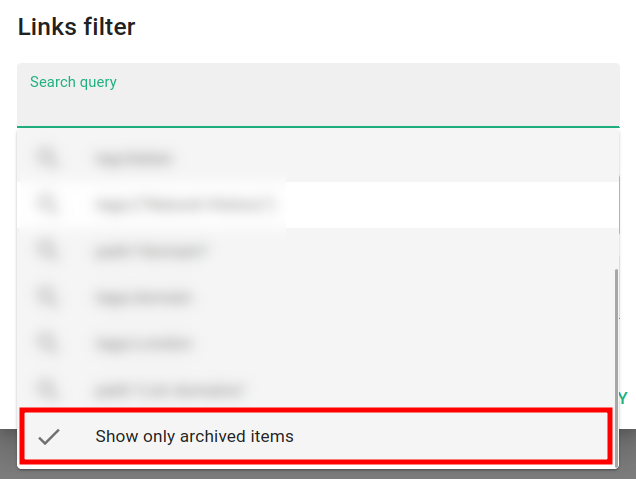
Task: Click the first suggestion's magnifier icon
Action: 47,158
